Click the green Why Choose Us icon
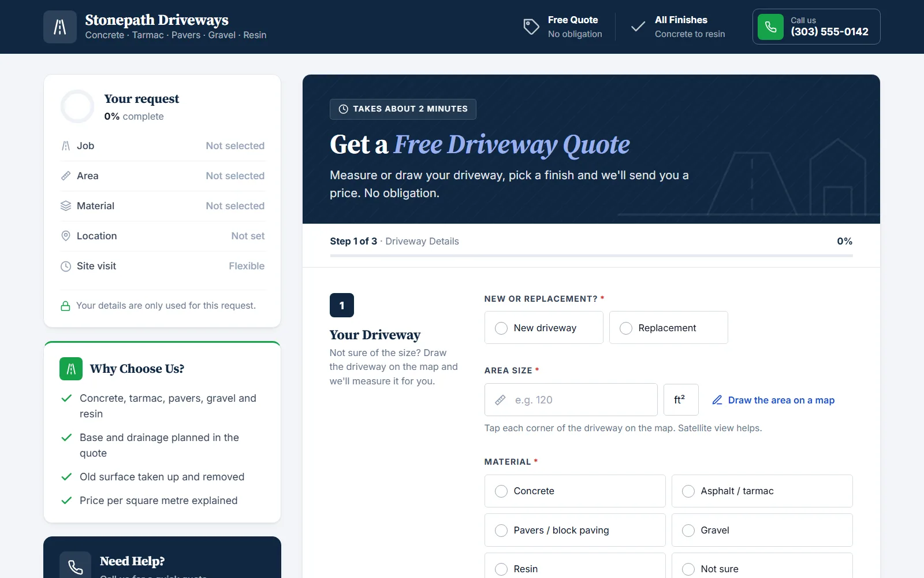Screen dimensions: 924x578 pos(71,369)
